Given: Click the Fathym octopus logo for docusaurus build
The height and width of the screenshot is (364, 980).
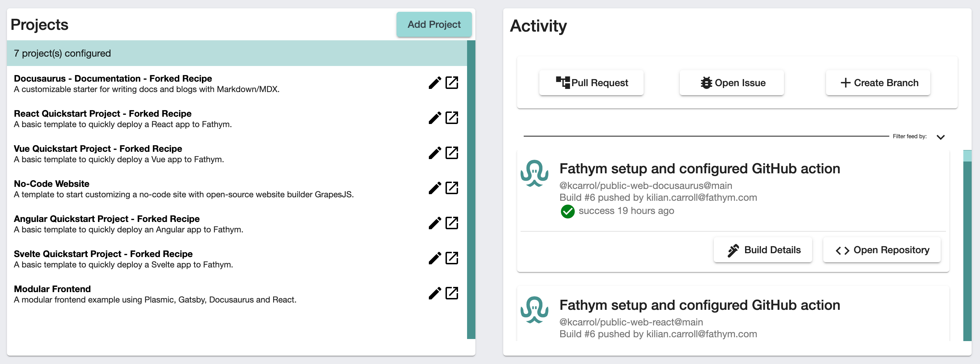Looking at the screenshot, I should pos(534,173).
